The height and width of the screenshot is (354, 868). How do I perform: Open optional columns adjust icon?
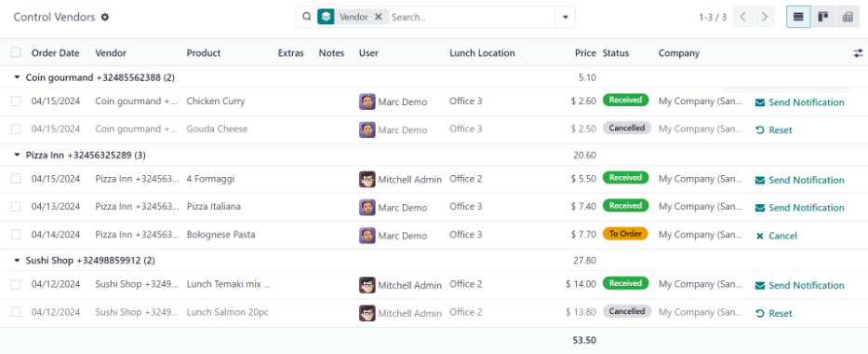[858, 53]
